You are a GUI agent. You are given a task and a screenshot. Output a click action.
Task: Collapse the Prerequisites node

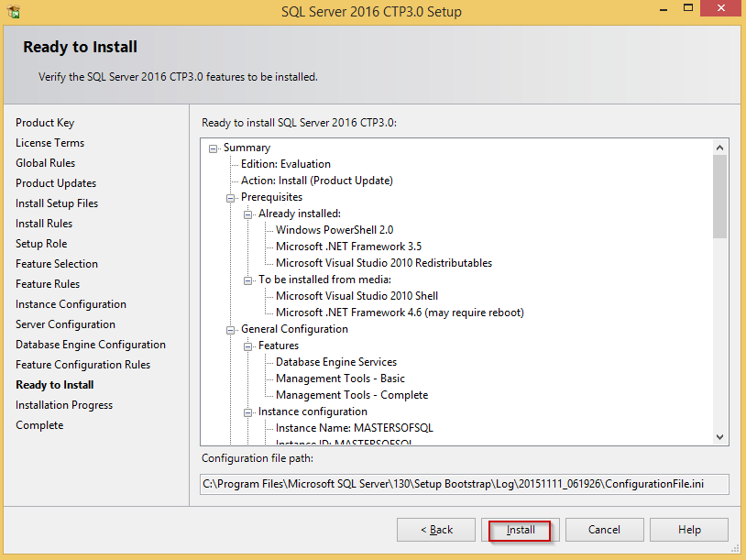click(230, 198)
